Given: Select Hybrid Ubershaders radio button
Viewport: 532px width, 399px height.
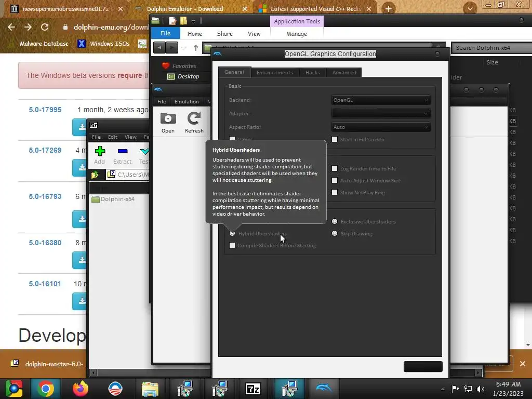Looking at the screenshot, I should pos(232,233).
